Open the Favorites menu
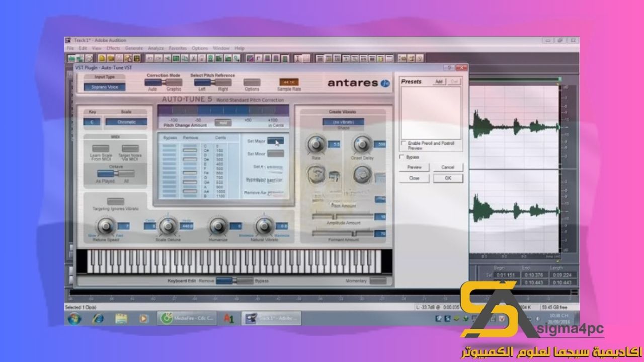 178,48
